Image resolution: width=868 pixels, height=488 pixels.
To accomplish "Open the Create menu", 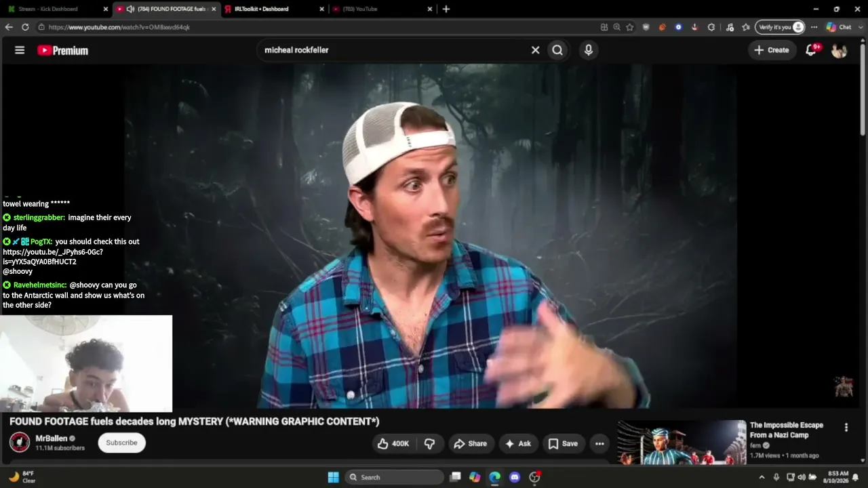I will click(x=772, y=50).
